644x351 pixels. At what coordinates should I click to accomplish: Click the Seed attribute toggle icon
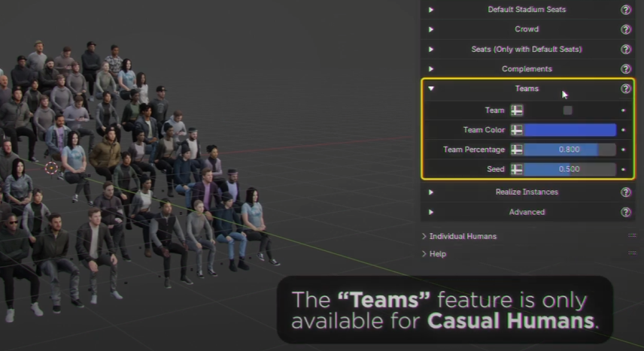(x=517, y=169)
